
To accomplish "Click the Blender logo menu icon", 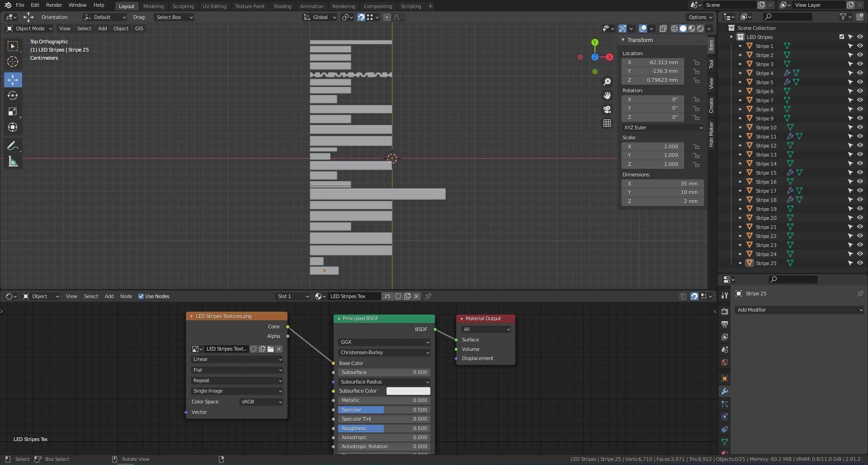I will click(8, 5).
